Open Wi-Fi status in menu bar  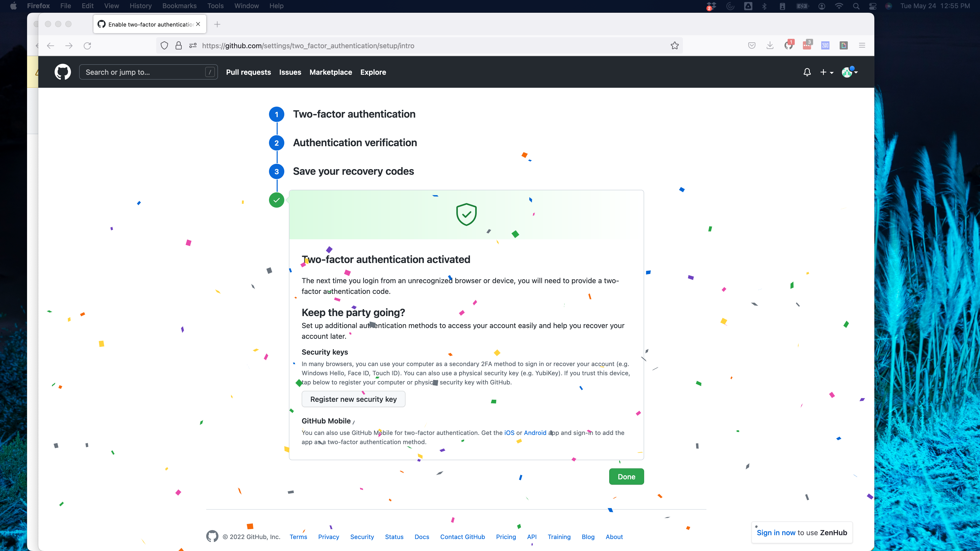(839, 6)
